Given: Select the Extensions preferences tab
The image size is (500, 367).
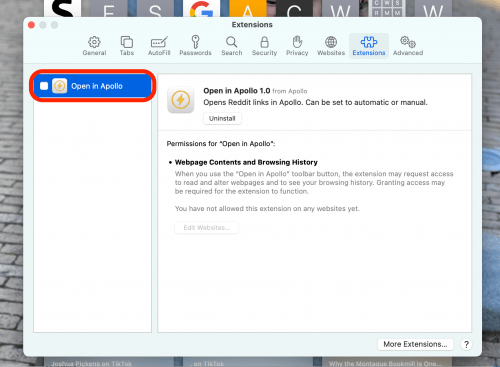Looking at the screenshot, I should coord(369,46).
